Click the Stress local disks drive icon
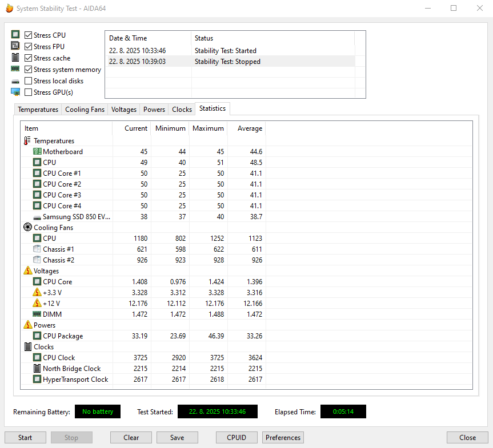This screenshot has width=493, height=448. point(15,80)
